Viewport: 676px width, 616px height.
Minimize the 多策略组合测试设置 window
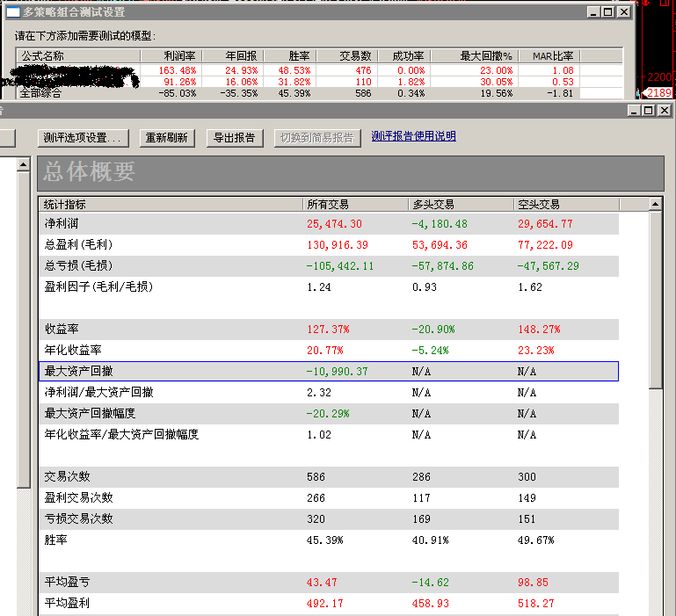[592, 12]
